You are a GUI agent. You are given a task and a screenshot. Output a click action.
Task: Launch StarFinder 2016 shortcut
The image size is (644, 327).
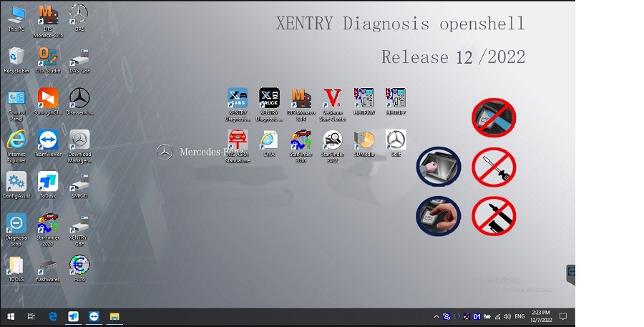pyautogui.click(x=301, y=147)
